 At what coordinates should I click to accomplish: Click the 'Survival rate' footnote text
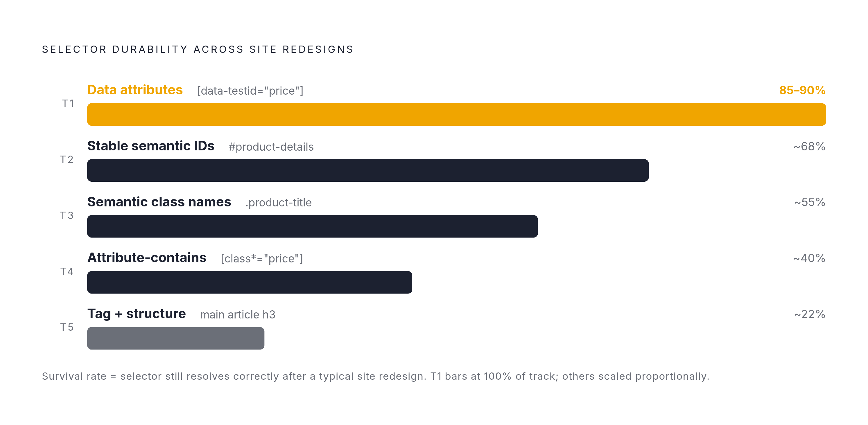tap(376, 376)
